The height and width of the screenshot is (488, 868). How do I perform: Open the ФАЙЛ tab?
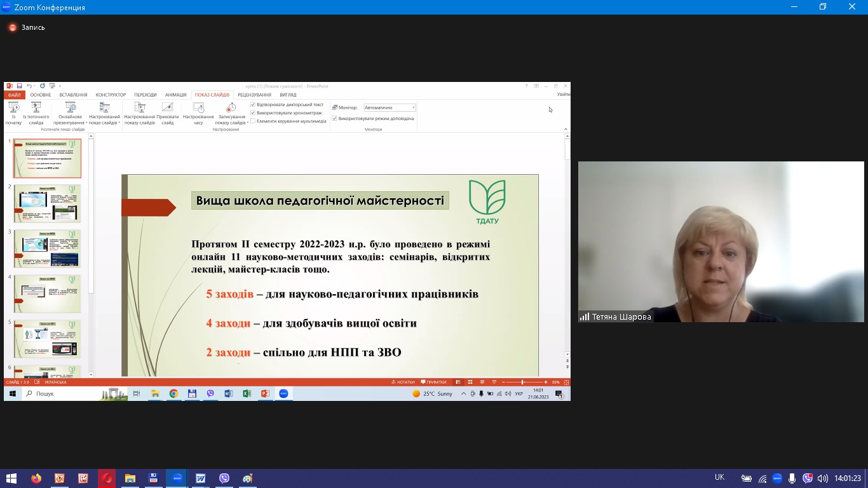[x=14, y=95]
